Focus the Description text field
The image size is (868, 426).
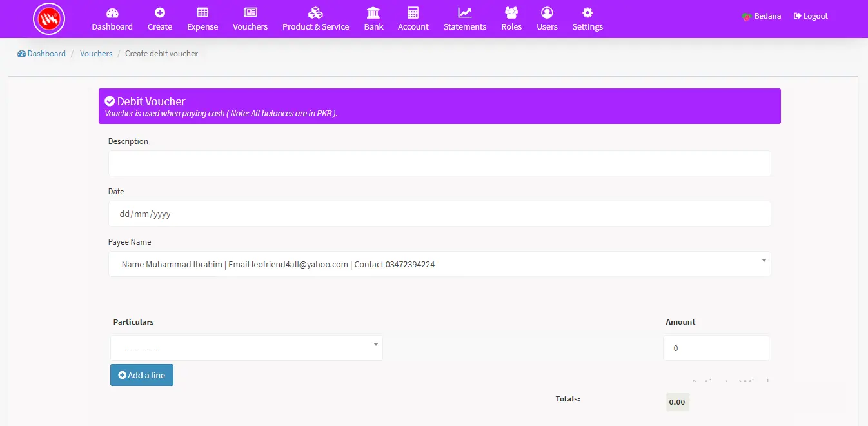(439, 163)
